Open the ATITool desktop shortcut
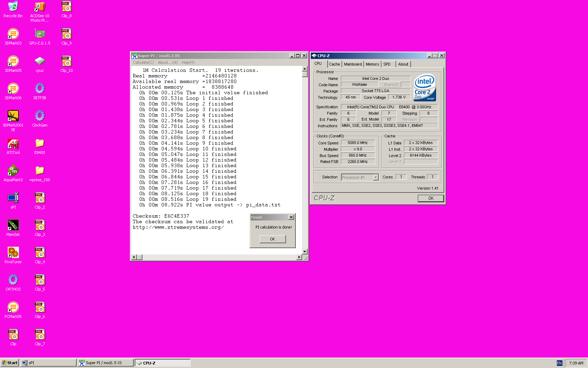The width and height of the screenshot is (588, 368). (x=13, y=146)
